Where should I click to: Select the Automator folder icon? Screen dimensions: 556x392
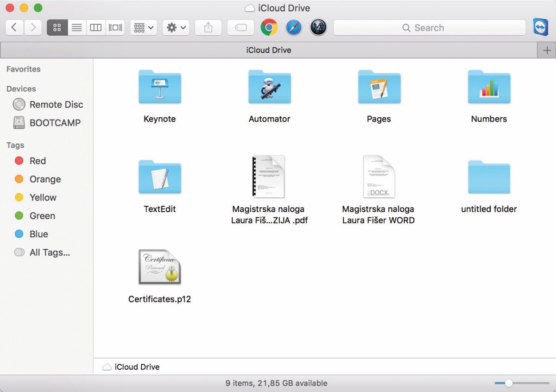pyautogui.click(x=270, y=87)
